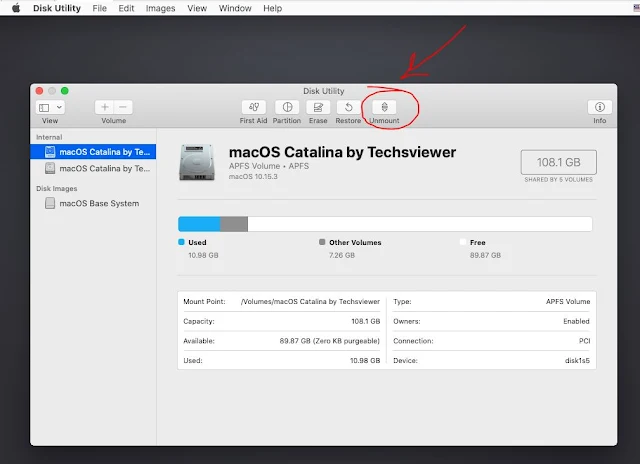Open the Info panel icon

600,107
